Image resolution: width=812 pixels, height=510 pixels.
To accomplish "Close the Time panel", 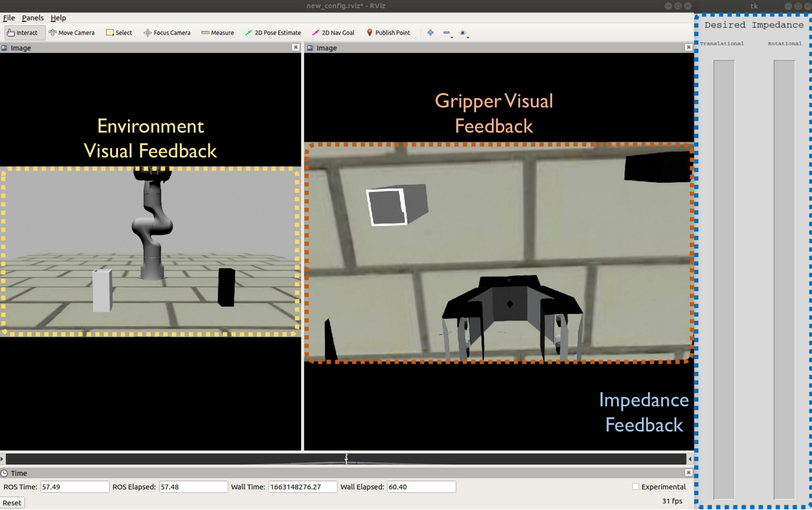I will tap(688, 473).
